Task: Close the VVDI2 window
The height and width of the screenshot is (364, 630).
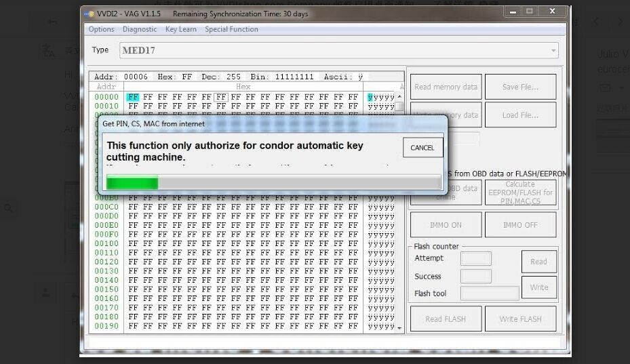Action: 553,12
